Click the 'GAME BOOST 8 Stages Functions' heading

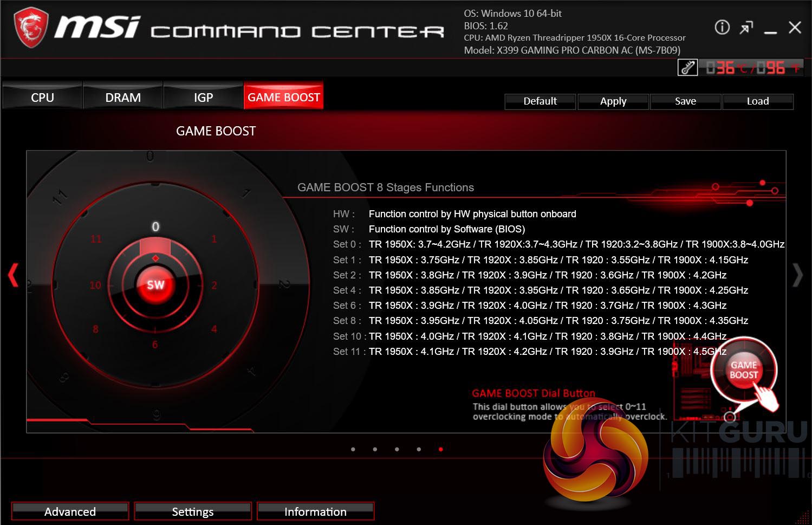point(386,187)
